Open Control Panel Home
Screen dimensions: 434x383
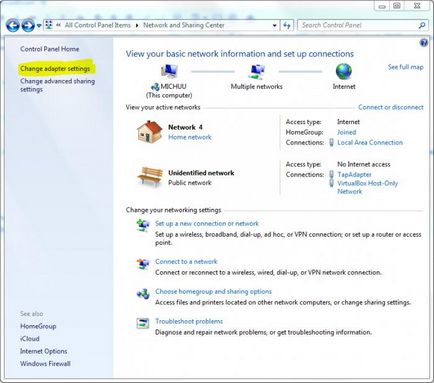50,49
